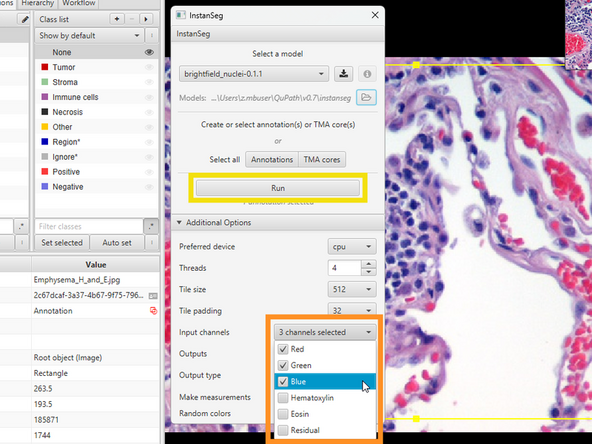Open the Tile size 512 dropdown
This screenshot has height=444, width=592.
point(352,289)
